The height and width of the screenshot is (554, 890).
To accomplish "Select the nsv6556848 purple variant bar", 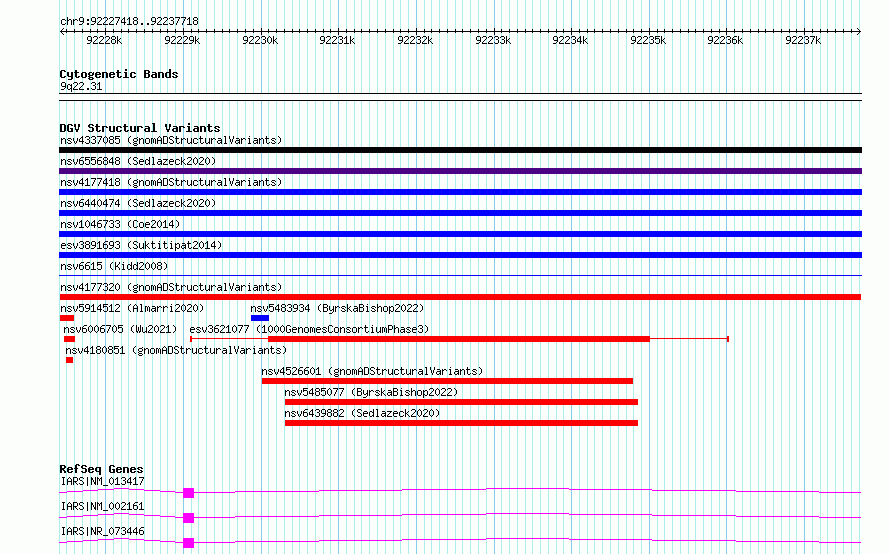I will click(x=460, y=171).
